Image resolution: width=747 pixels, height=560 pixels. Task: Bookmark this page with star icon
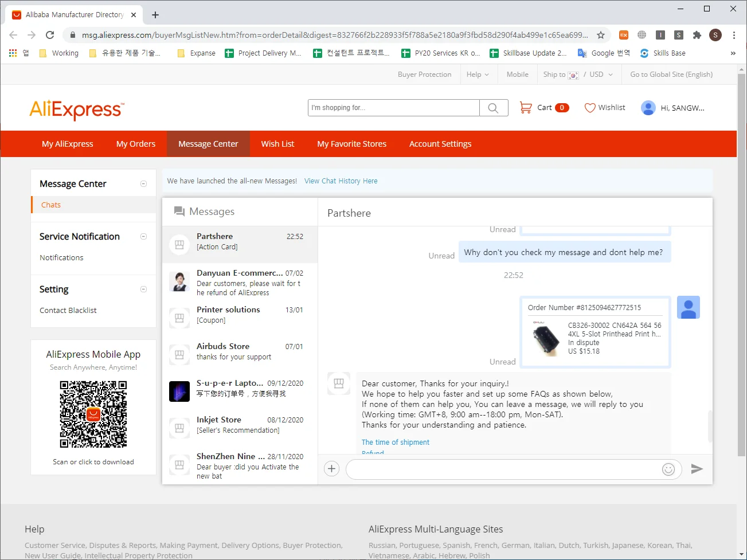coord(601,35)
